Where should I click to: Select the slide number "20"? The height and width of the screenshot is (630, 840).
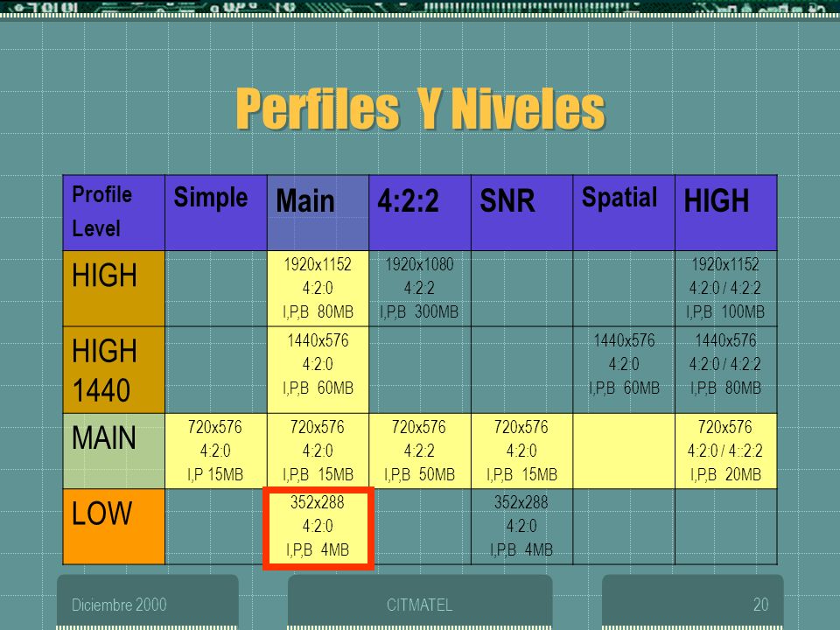click(760, 605)
